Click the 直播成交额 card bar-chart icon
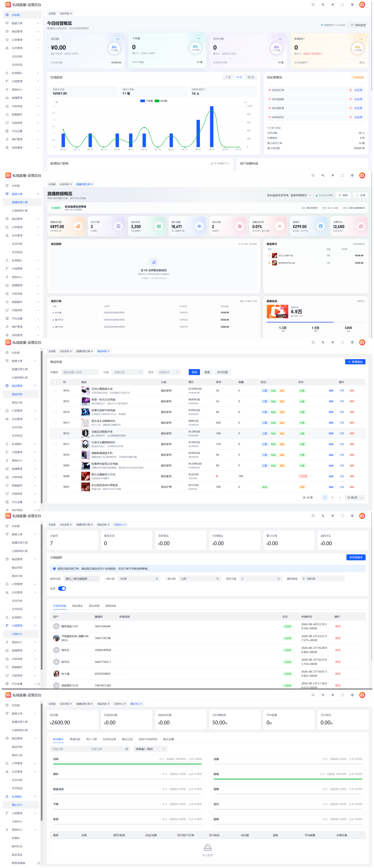 pos(78,226)
